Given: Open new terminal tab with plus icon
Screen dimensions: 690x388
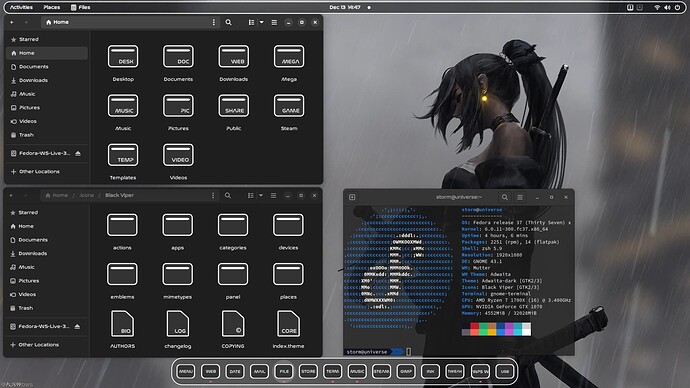Looking at the screenshot, I should coord(352,197).
